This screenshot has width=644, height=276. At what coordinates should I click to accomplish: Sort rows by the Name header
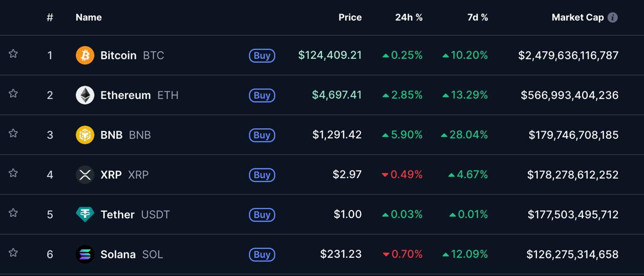[x=89, y=17]
